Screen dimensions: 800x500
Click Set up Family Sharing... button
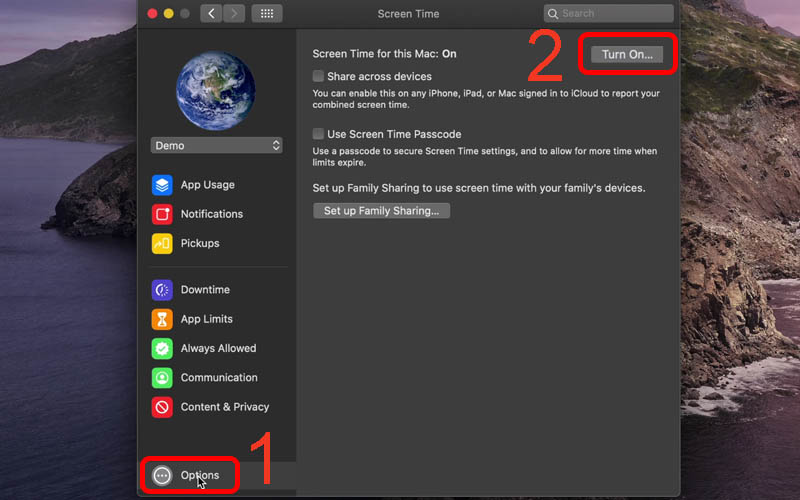[382, 211]
